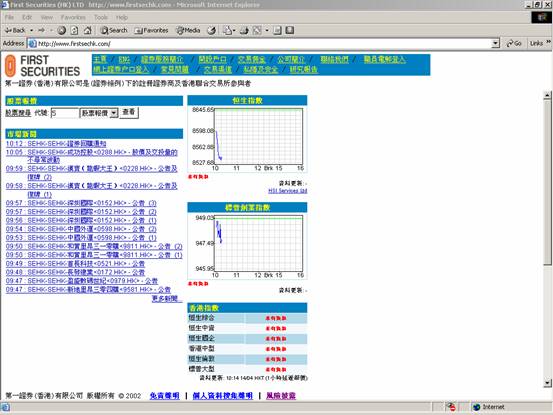The height and width of the screenshot is (415, 553).
Task: Click the stock code 代號 input field
Action: tap(65, 113)
